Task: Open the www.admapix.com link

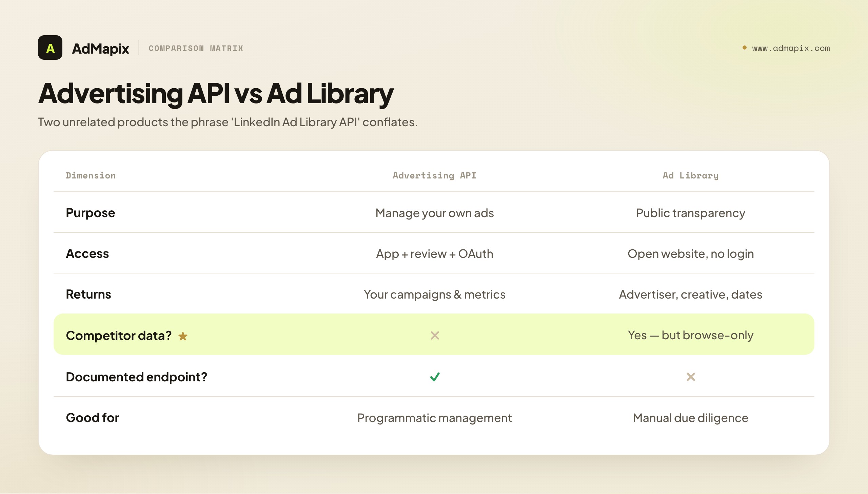Action: (x=791, y=48)
